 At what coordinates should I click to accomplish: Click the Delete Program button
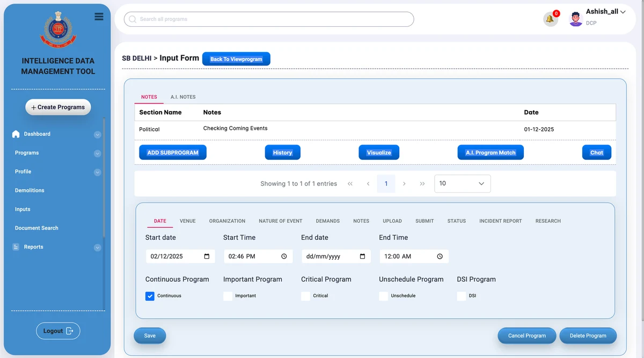588,336
